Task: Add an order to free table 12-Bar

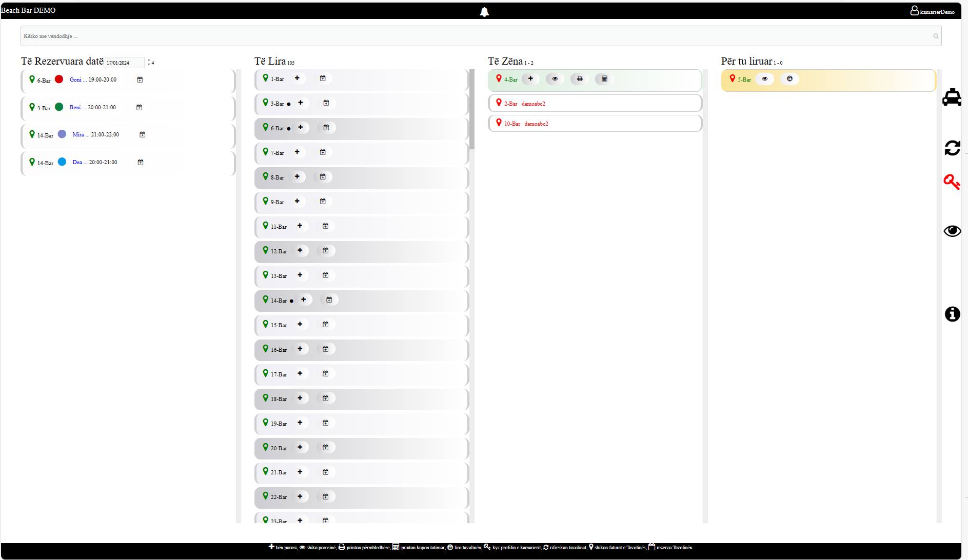Action: tap(300, 251)
